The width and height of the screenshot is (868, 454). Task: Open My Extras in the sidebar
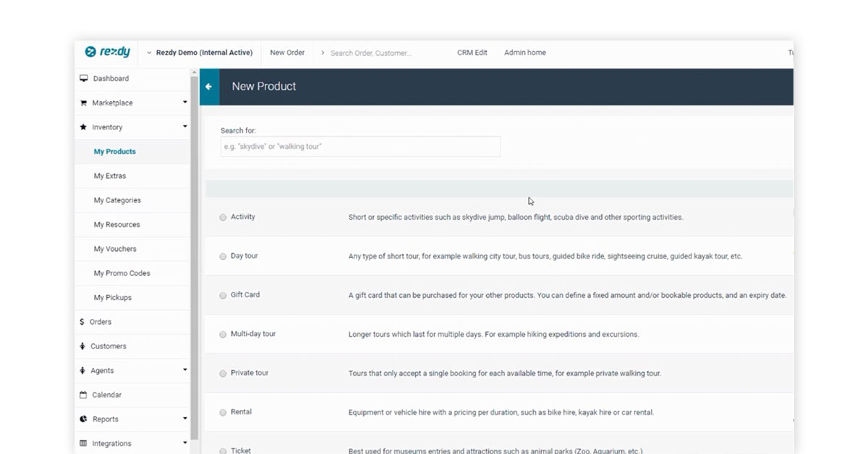pos(110,176)
